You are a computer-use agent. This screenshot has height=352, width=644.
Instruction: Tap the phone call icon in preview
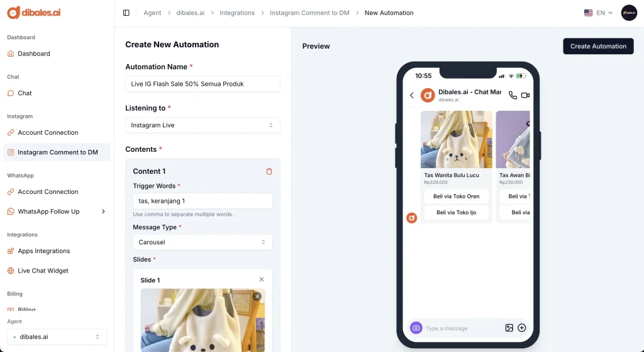[x=513, y=95]
